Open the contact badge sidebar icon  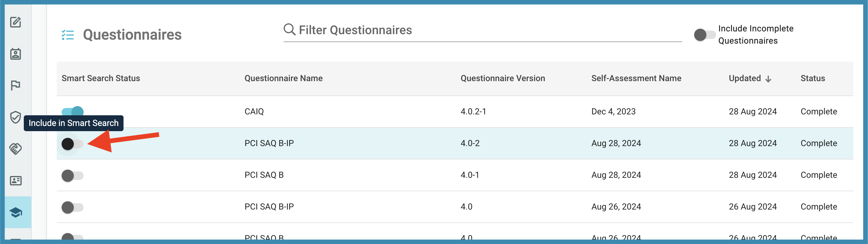pos(16,54)
